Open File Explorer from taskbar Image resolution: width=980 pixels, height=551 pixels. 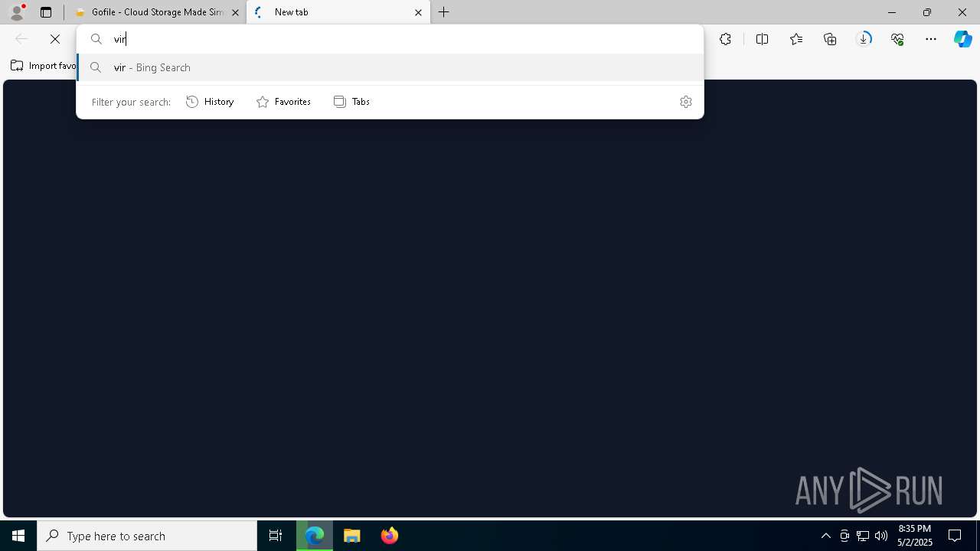click(x=352, y=536)
